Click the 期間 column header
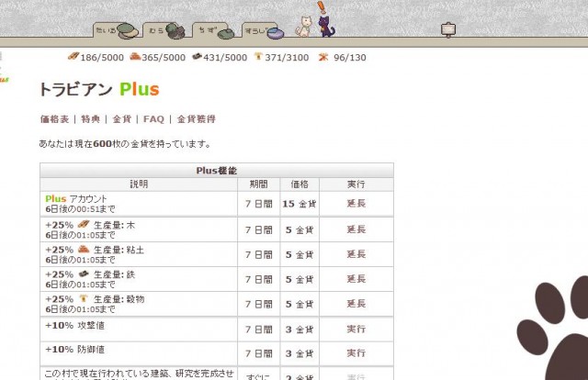 tap(259, 184)
